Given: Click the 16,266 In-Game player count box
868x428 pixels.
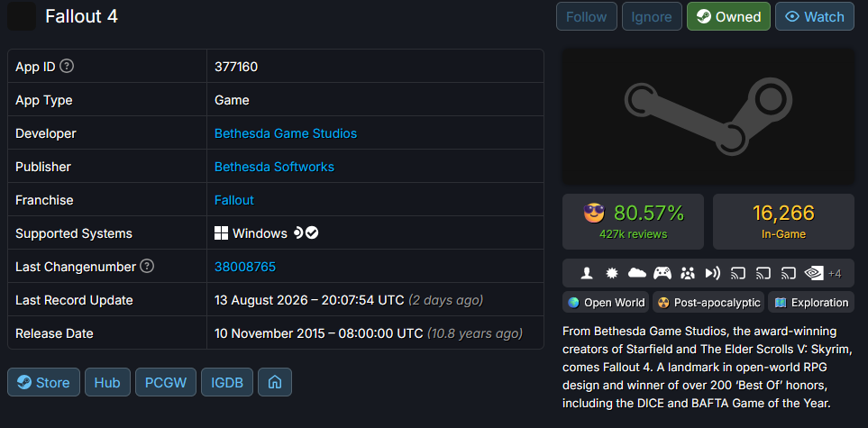Looking at the screenshot, I should coord(783,222).
